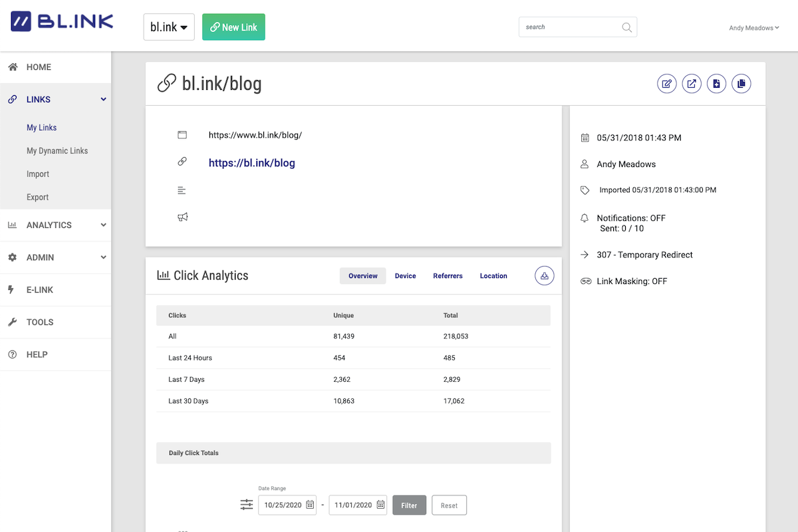This screenshot has width=798, height=532.
Task: Open the https://bl.ink/blog short link
Action: click(x=251, y=163)
